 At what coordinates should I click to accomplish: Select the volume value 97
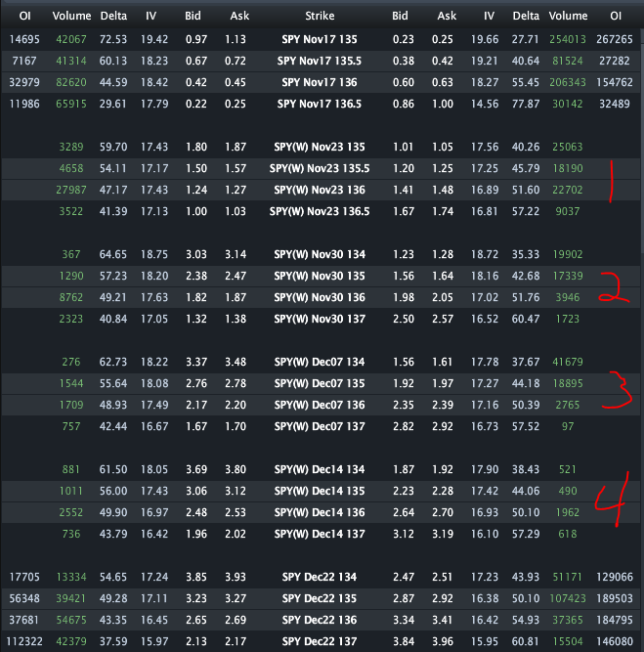click(568, 426)
